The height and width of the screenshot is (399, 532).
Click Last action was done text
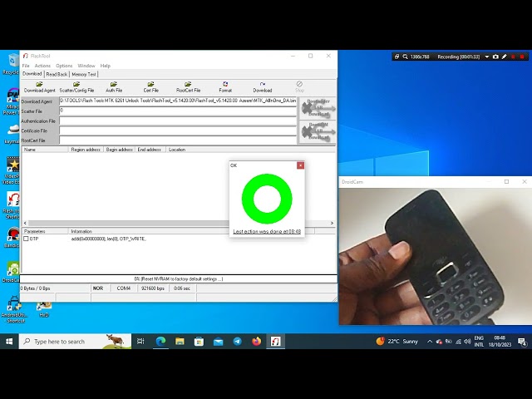click(x=267, y=231)
